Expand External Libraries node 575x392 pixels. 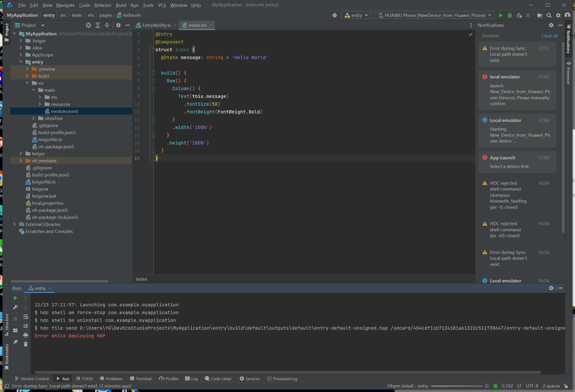pos(14,224)
